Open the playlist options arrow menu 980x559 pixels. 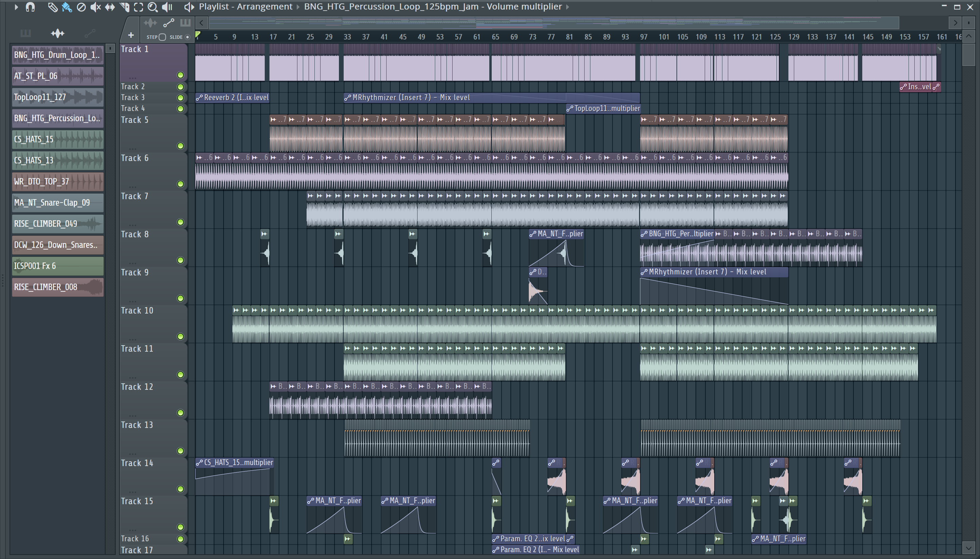tap(16, 7)
